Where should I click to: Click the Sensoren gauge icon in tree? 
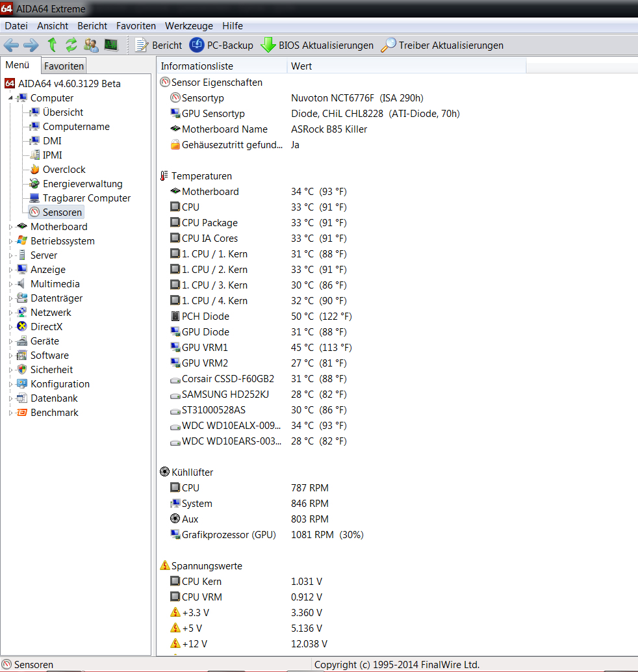(x=35, y=212)
